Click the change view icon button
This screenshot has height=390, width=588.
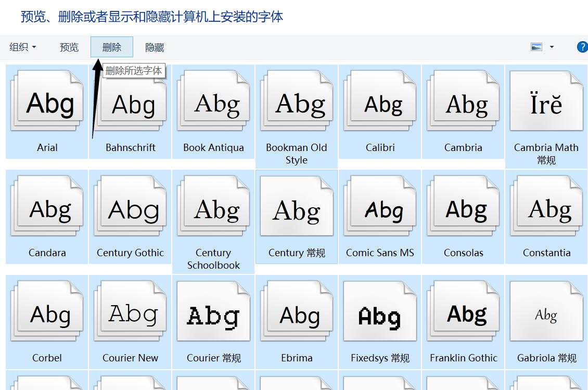[x=536, y=47]
